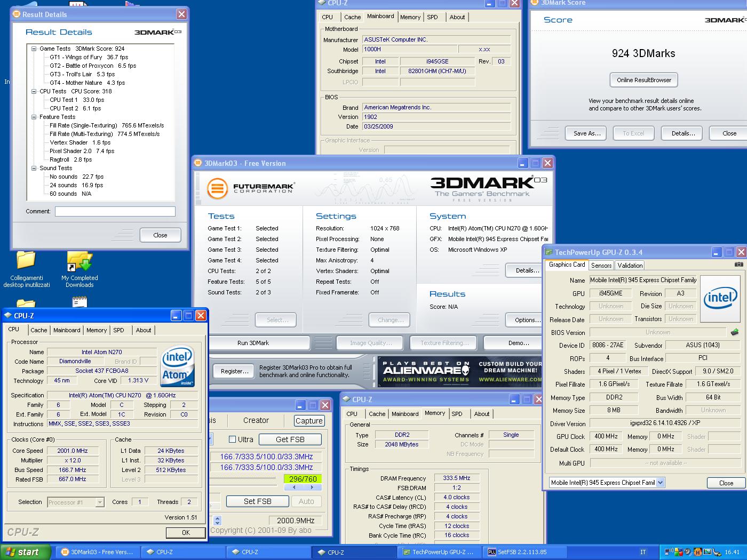
Task: Click Close button in GPU-Z window
Action: pyautogui.click(x=726, y=483)
